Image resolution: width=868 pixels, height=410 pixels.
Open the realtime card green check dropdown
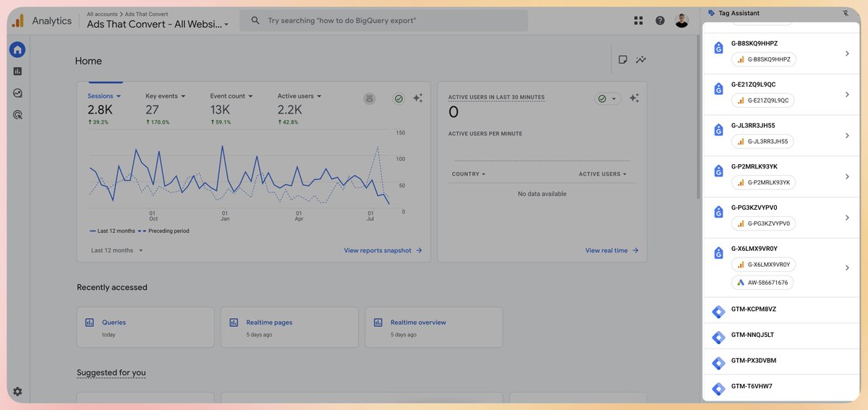(x=608, y=98)
